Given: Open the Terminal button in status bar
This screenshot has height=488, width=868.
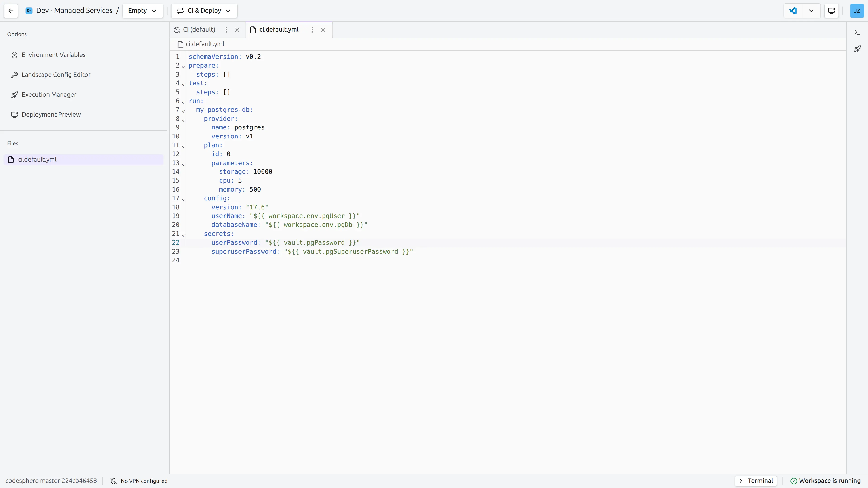Looking at the screenshot, I should pos(756,481).
